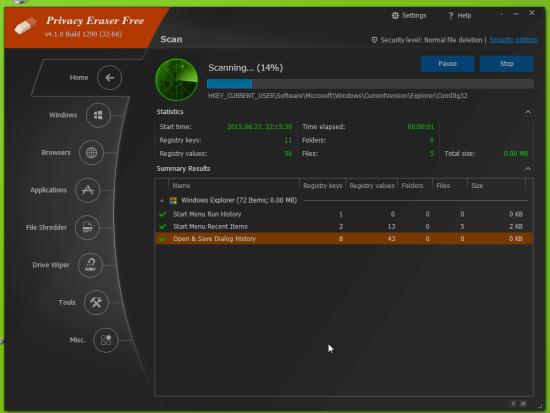Toggle checkmark for Start Menu Recent Items
Viewport: 550px width, 413px height.
(162, 226)
